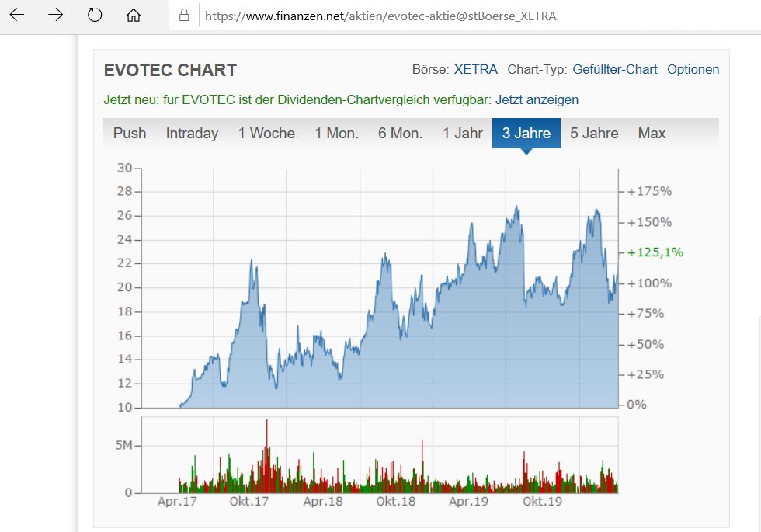Show the 1 Woche time range
The height and width of the screenshot is (532, 761).
tap(266, 133)
